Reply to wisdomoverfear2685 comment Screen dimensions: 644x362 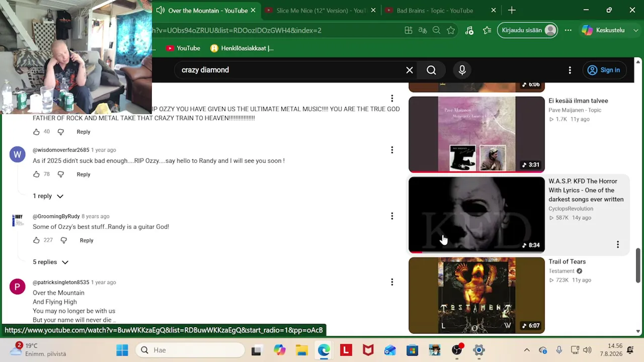84,174
